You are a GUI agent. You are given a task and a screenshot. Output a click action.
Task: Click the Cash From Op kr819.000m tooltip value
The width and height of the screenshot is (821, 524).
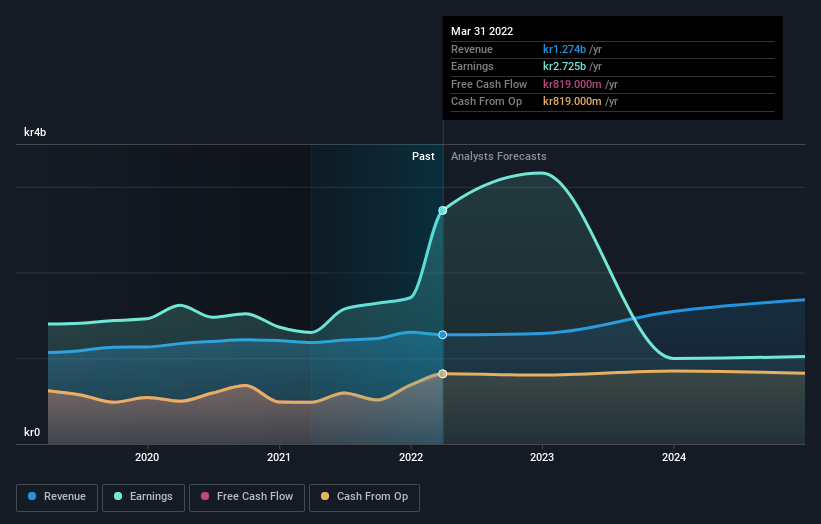572,102
